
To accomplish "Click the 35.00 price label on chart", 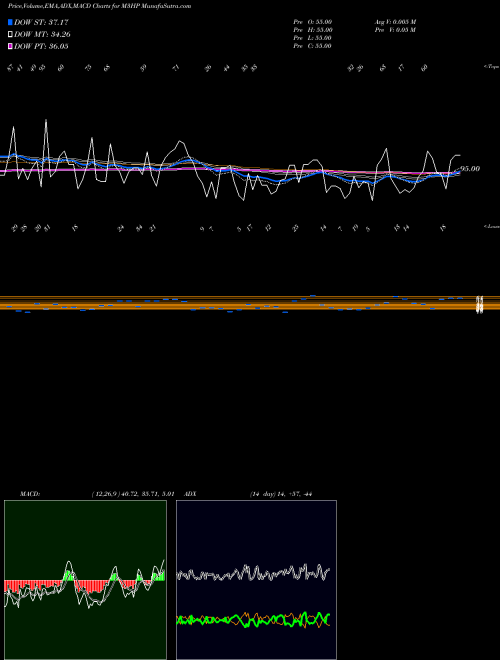I will click(x=470, y=169).
